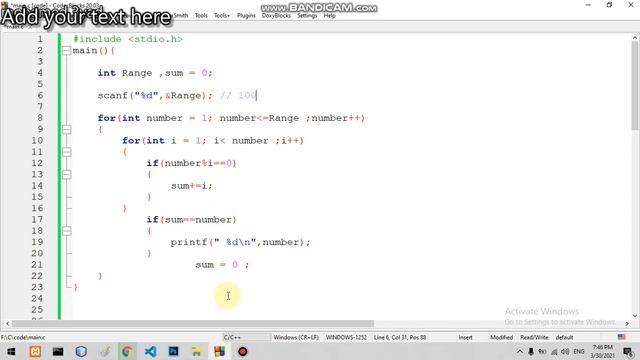Open the Tools menu
Screen dimensions: 640x360
click(201, 16)
